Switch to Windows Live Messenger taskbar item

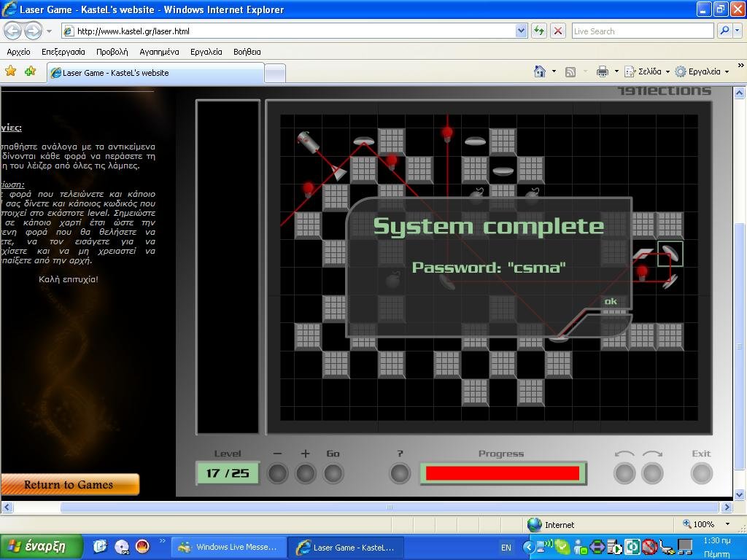pyautogui.click(x=227, y=547)
